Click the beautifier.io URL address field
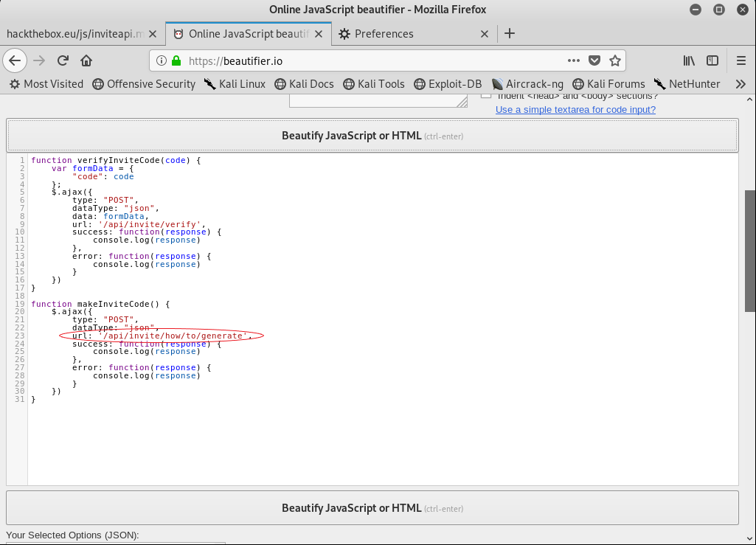 [x=369, y=60]
